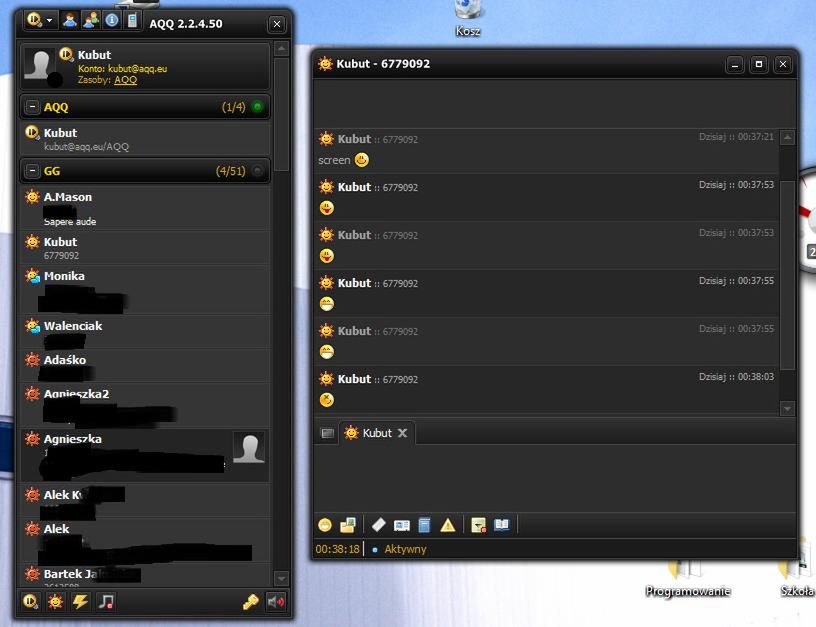Screen dimensions: 816x627
Task: Select the Walenciak contact
Action: pyautogui.click(x=145, y=332)
